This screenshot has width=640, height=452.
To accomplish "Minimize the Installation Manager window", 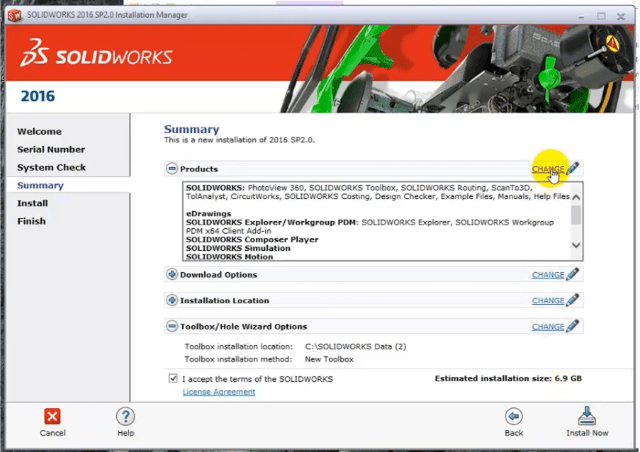I will click(581, 16).
